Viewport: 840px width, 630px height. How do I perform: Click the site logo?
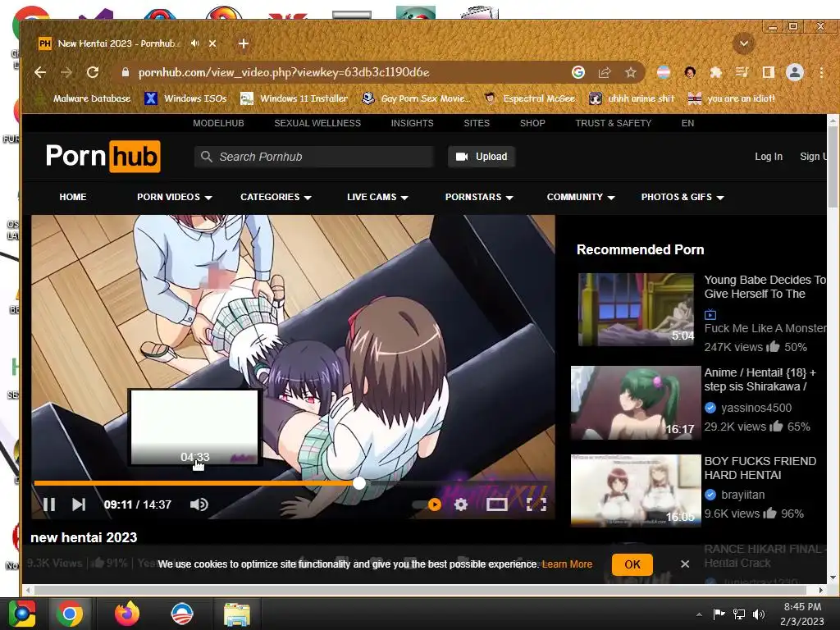[103, 157]
